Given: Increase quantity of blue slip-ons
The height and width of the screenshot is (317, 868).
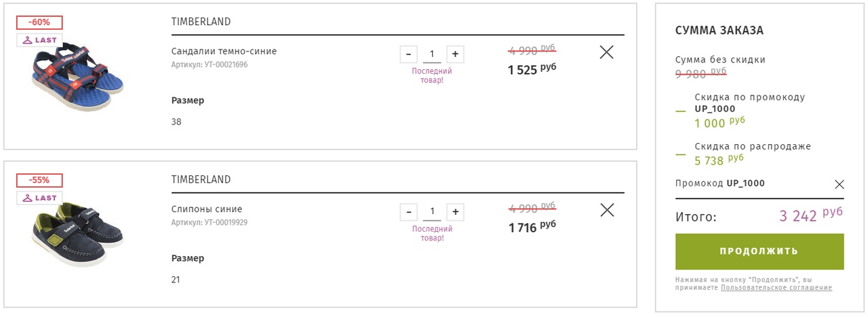Looking at the screenshot, I should click(455, 212).
